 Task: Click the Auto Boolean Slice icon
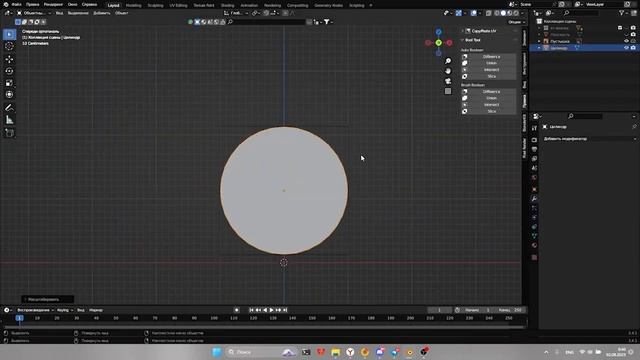coord(464,76)
